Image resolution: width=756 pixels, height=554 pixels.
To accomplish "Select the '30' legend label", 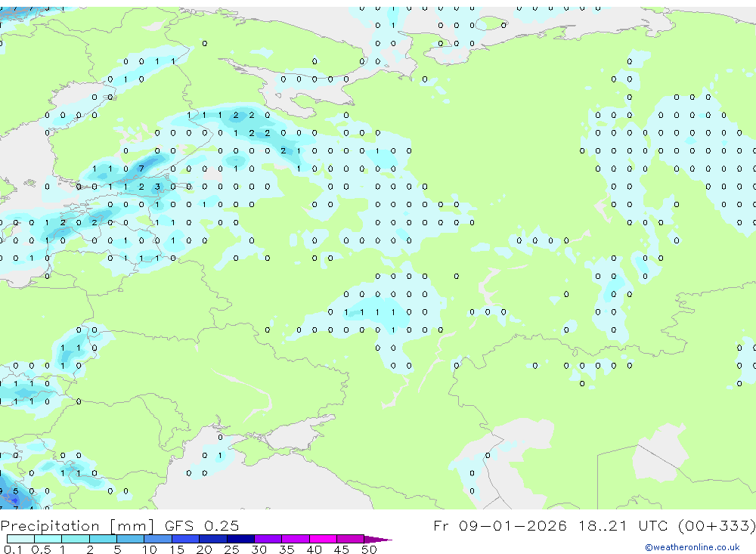I will tap(259, 549).
